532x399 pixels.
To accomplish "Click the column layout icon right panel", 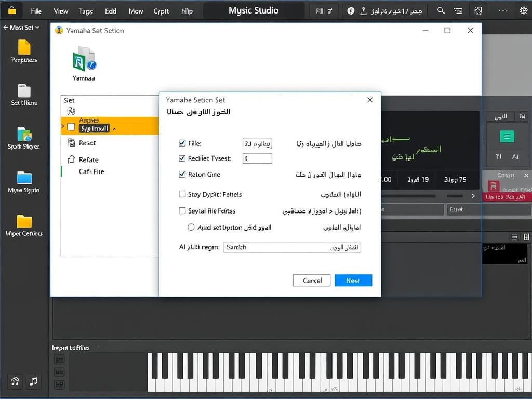I will click(x=526, y=237).
